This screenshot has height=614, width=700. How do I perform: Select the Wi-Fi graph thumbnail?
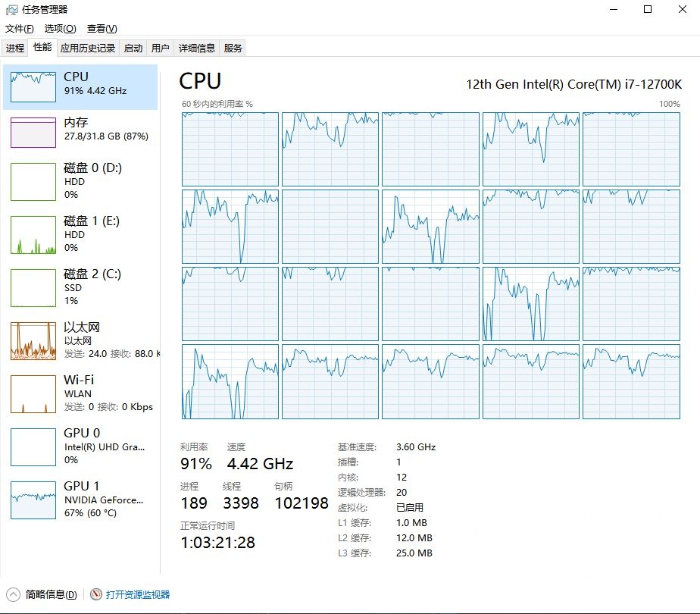[x=33, y=394]
